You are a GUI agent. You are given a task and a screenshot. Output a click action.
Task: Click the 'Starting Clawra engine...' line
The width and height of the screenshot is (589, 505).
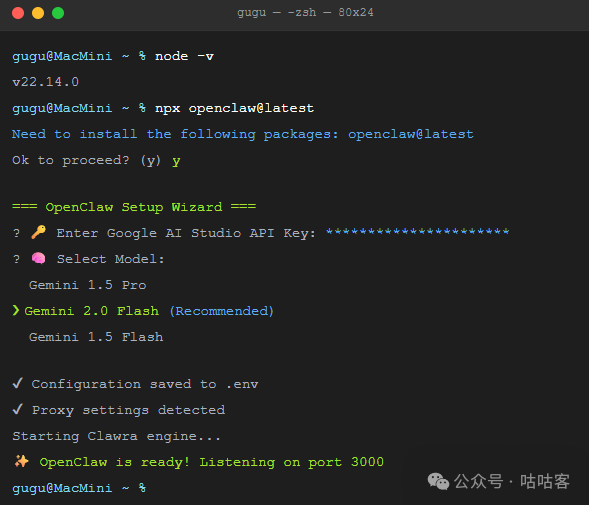tap(116, 436)
